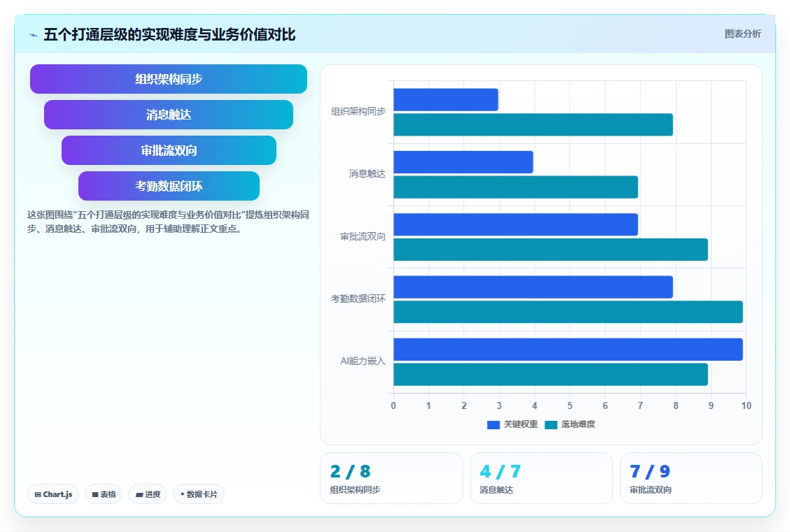
Task: Select the 审批流双向 funnel layer
Action: pyautogui.click(x=169, y=150)
